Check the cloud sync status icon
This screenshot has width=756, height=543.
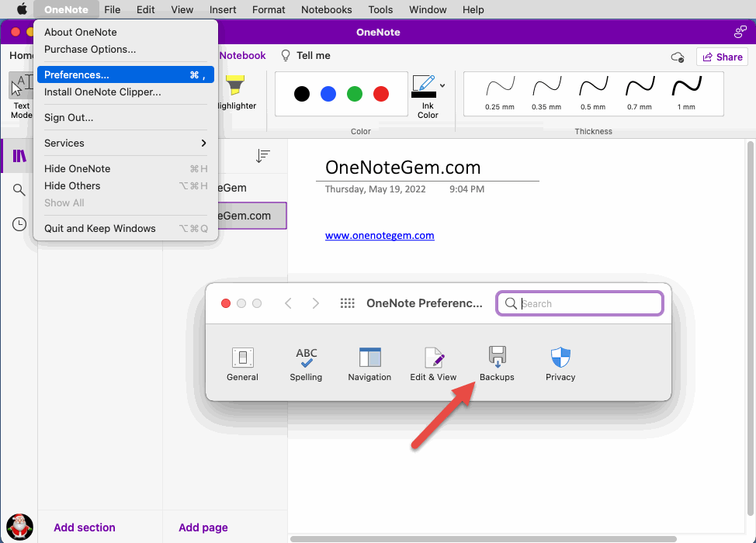[x=678, y=57]
